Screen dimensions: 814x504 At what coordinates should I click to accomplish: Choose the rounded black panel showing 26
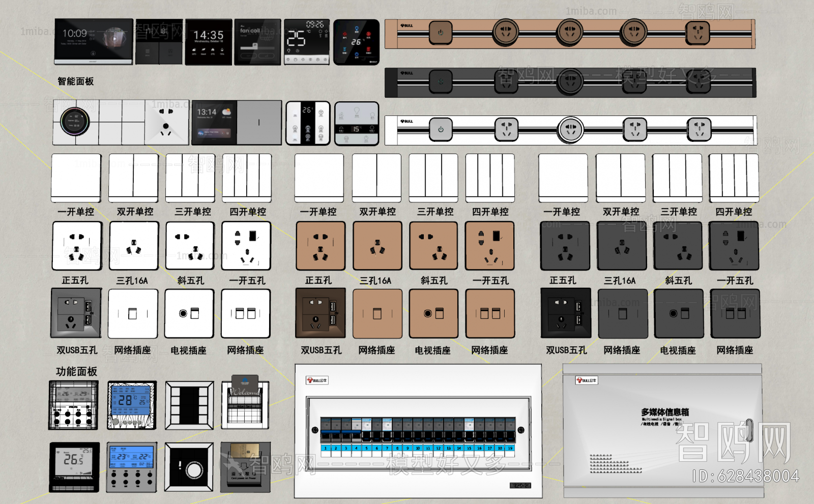click(x=356, y=42)
